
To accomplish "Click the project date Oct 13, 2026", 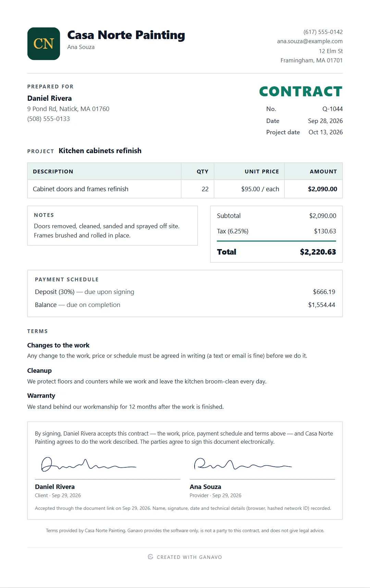I will [325, 132].
